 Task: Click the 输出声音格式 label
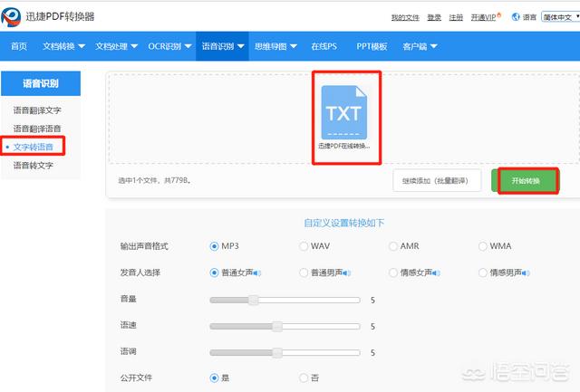click(144, 246)
